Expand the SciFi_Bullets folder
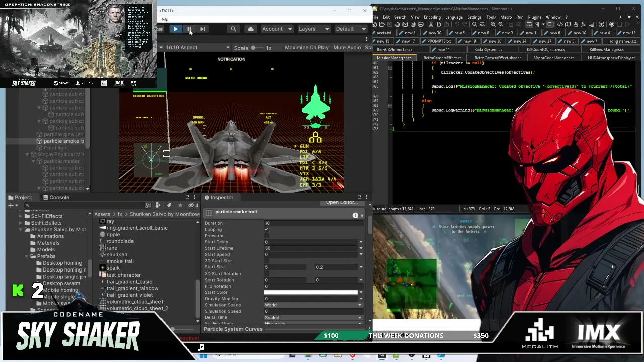The width and height of the screenshot is (644, 362). coord(21,223)
